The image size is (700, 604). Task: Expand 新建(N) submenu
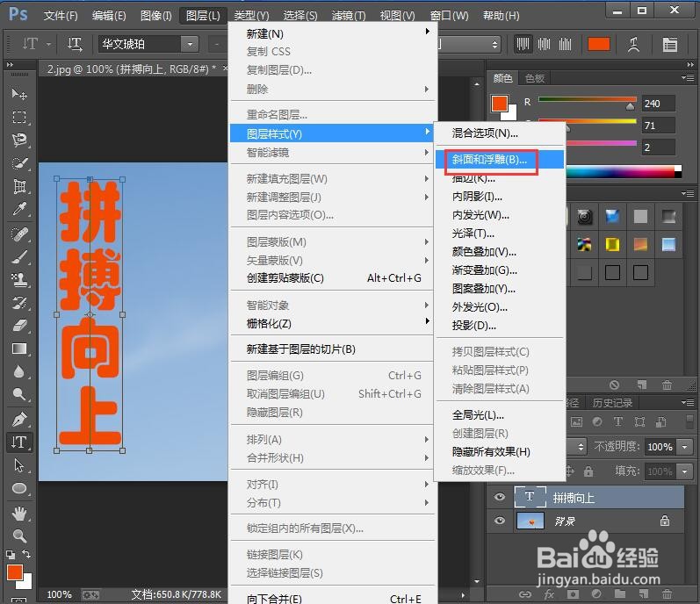coord(333,33)
